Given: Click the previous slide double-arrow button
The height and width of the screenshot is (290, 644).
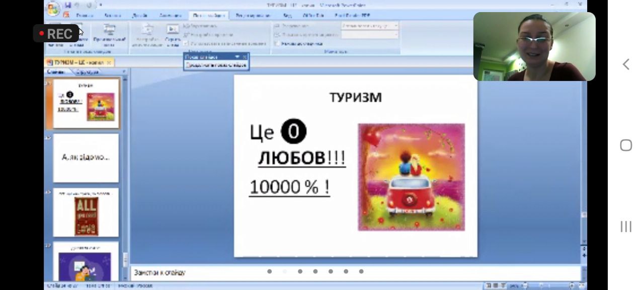Looking at the screenshot, I should pyautogui.click(x=584, y=249).
